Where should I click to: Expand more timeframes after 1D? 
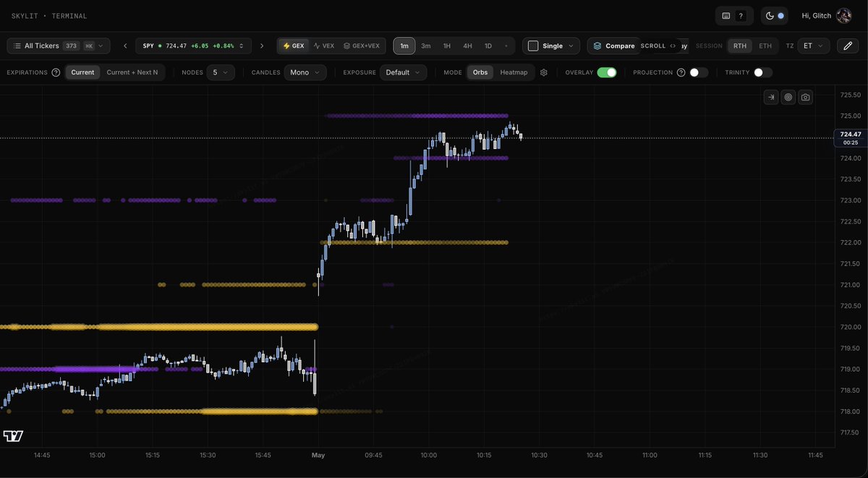pos(506,46)
